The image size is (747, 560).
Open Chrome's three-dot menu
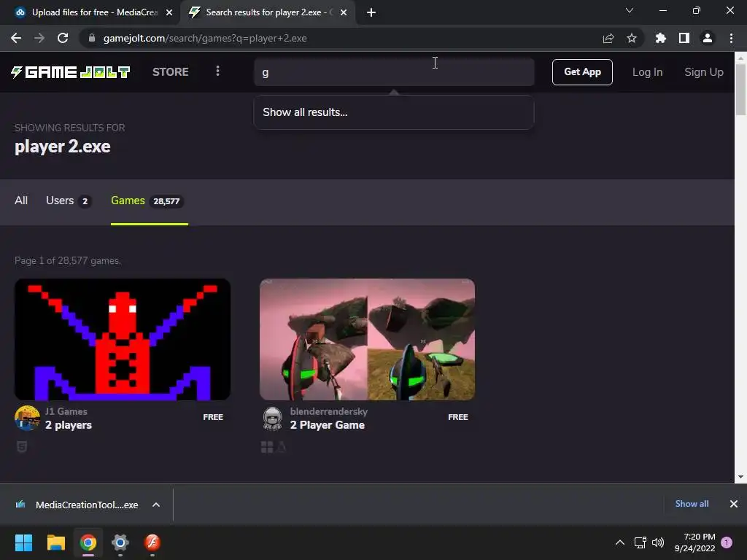pyautogui.click(x=731, y=38)
